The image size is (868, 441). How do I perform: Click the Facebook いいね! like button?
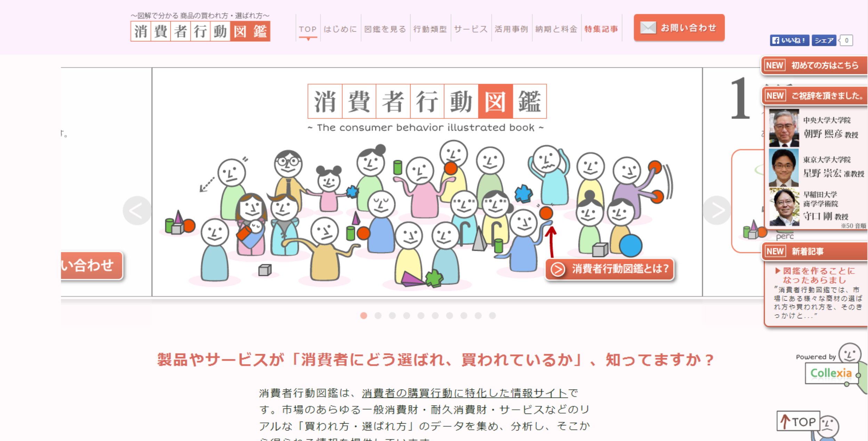[x=789, y=40]
